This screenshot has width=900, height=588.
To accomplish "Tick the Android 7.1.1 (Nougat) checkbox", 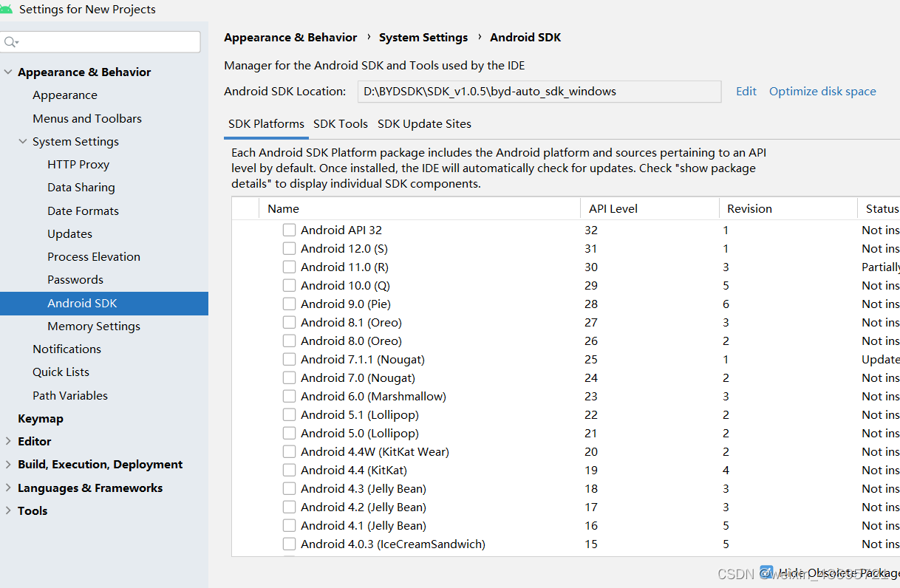I will [289, 359].
